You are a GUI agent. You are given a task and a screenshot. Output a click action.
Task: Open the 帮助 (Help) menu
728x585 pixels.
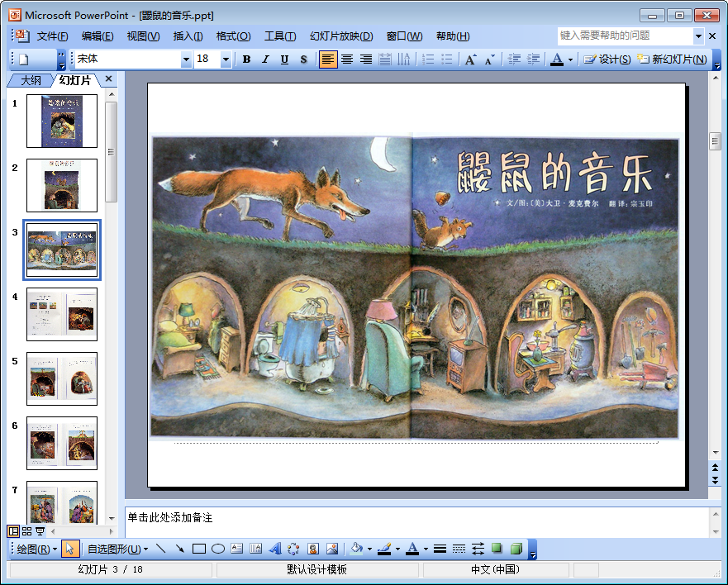[x=453, y=36]
